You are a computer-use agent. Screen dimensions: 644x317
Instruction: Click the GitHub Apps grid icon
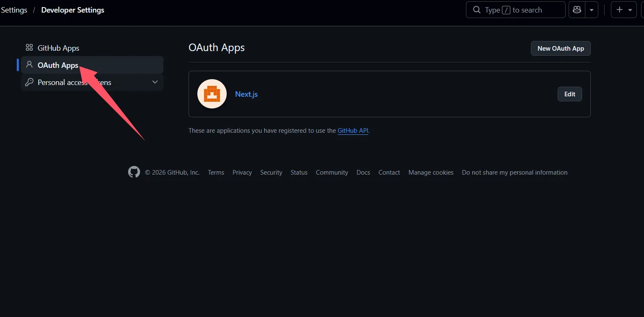pos(29,48)
